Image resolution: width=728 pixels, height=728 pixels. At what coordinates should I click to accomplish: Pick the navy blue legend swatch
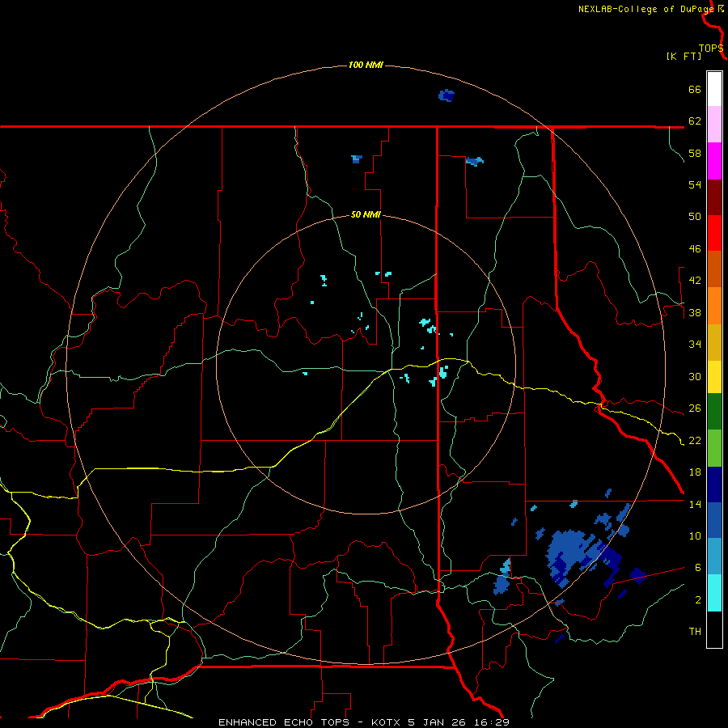tap(714, 485)
